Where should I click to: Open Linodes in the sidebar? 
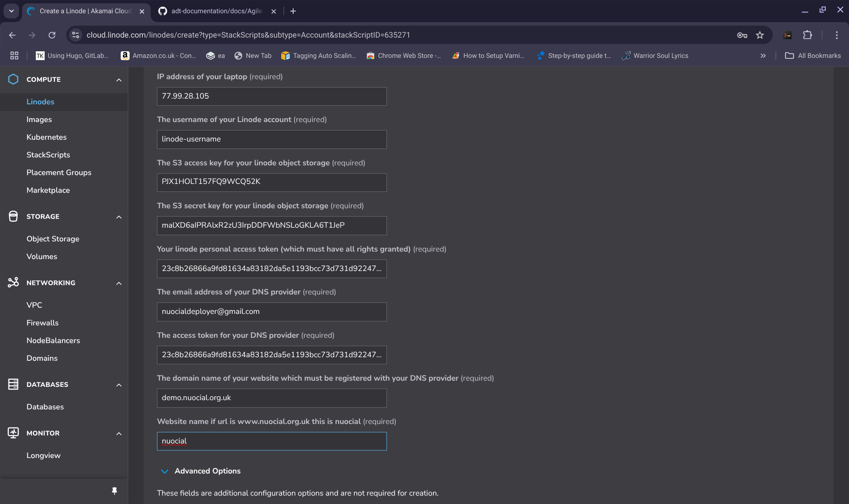pos(40,102)
